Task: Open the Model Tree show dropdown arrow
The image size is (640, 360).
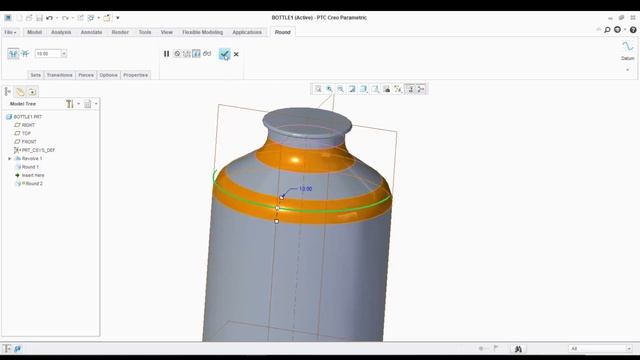Action: click(96, 104)
